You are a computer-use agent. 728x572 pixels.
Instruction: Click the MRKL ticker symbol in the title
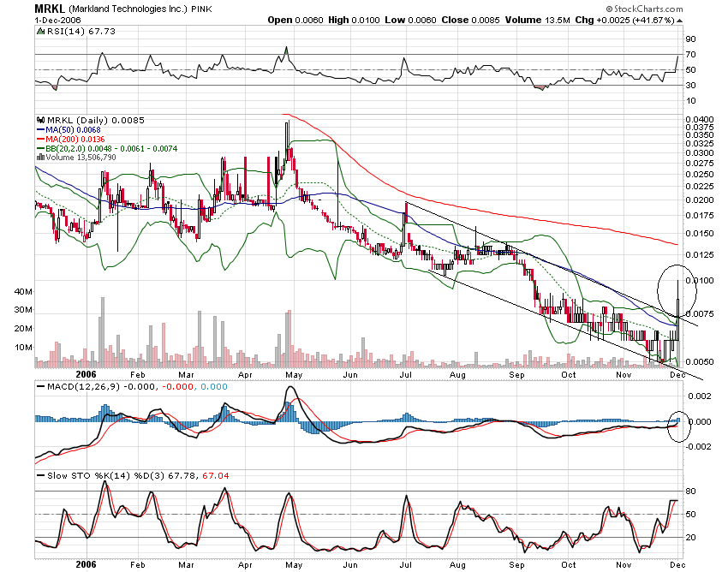pos(50,9)
